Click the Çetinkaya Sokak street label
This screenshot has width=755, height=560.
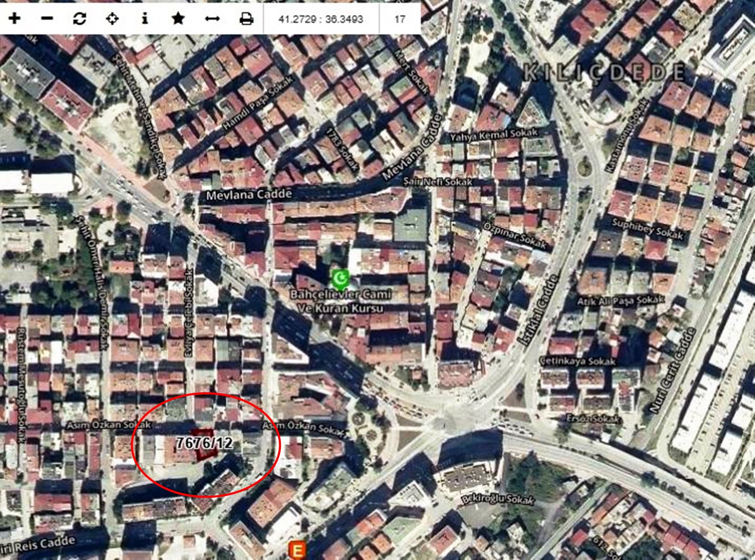tap(578, 361)
